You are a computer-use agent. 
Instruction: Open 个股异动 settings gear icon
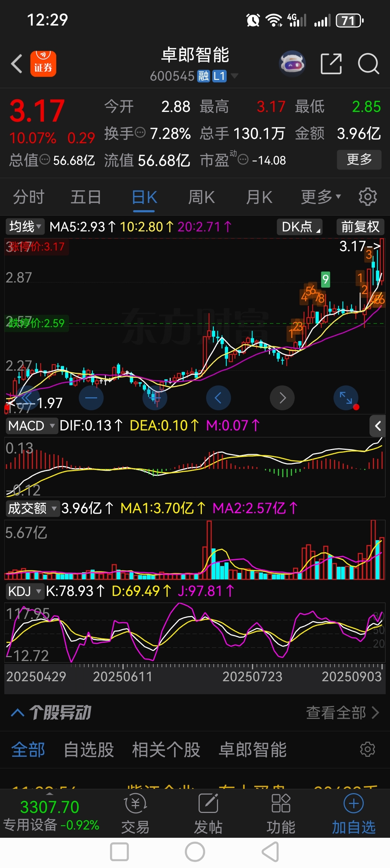coord(368,750)
